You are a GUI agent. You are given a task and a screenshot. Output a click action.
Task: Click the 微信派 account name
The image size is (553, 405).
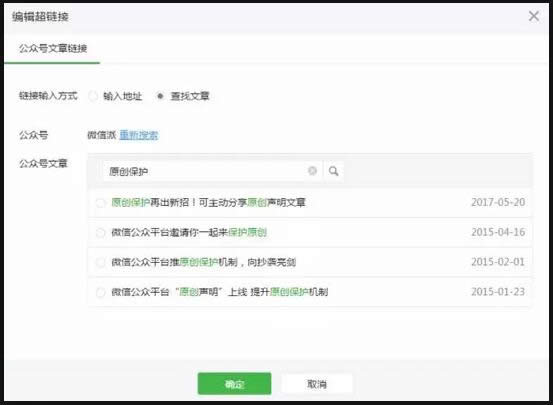[x=102, y=135]
